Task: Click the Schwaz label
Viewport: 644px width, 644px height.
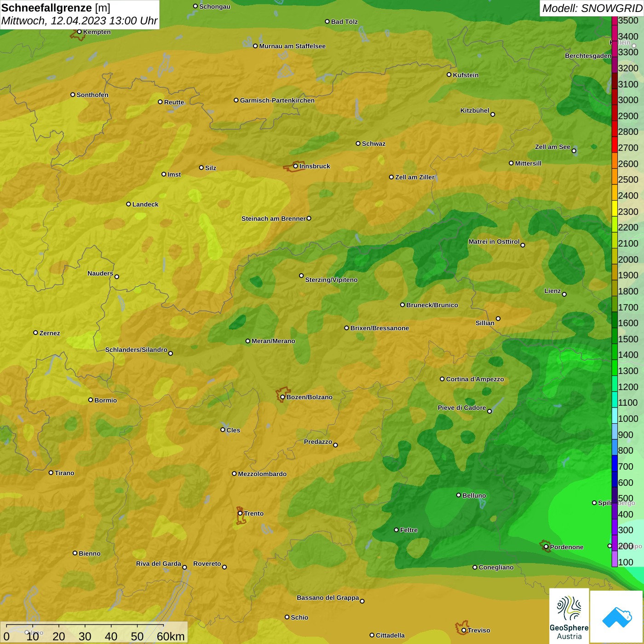Action: (x=374, y=144)
